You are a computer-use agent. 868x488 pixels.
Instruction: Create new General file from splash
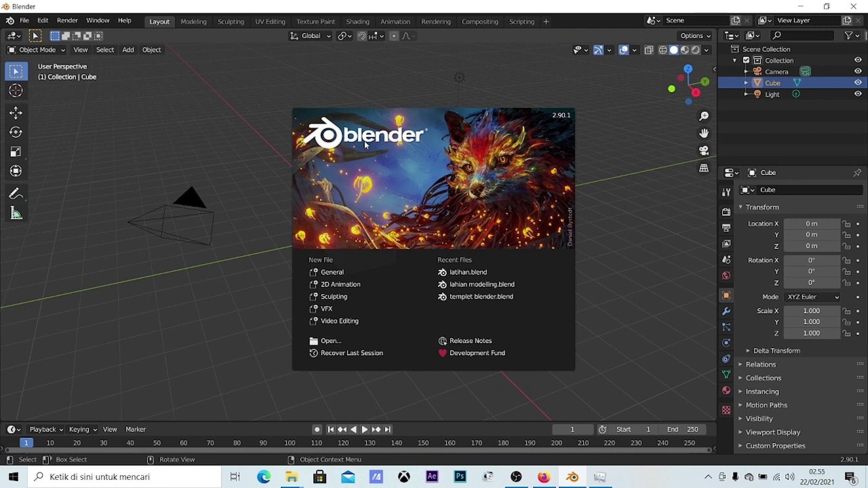pyautogui.click(x=332, y=272)
